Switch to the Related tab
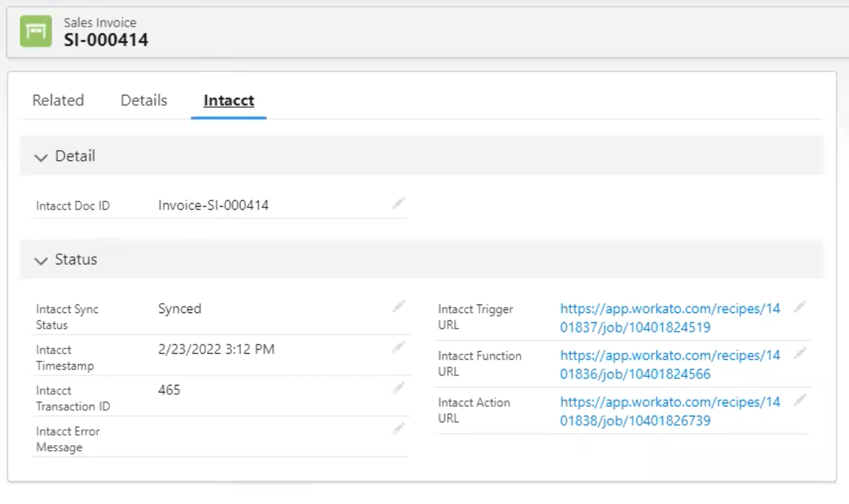This screenshot has height=504, width=849. (57, 101)
